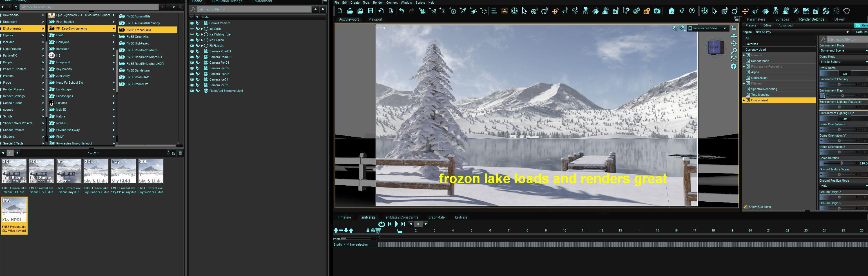
Task: Click the What's This help pointer
Action: click(x=682, y=11)
